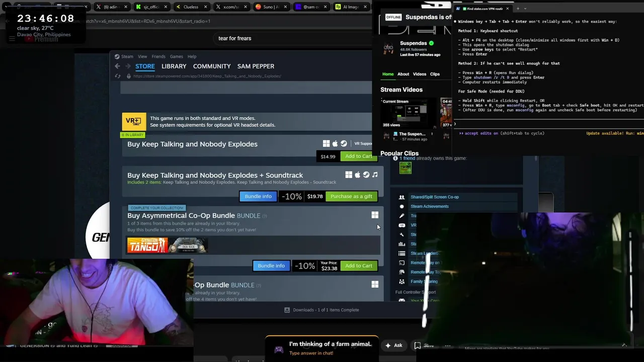Click the Suspendas channel avatar
The image size is (644, 362).
388,48
